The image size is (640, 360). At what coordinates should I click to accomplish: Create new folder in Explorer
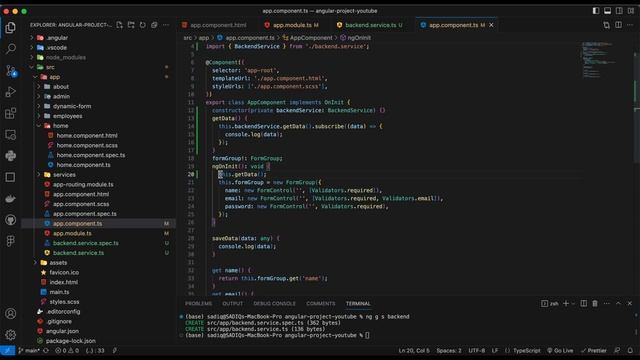click(x=131, y=25)
